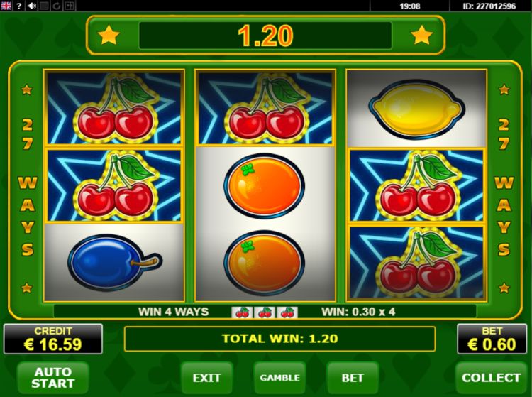Click the EXIT button
The width and height of the screenshot is (532, 397).
[206, 378]
